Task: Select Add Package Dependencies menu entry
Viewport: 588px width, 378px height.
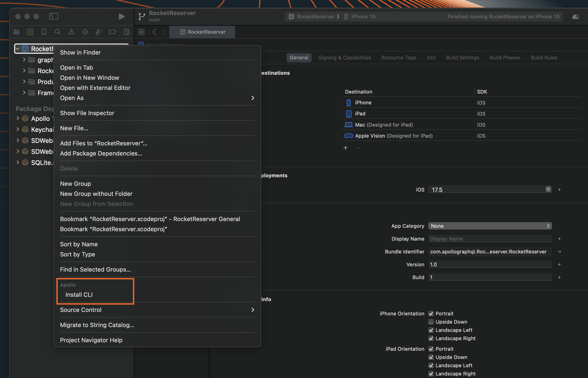Action: pyautogui.click(x=101, y=153)
